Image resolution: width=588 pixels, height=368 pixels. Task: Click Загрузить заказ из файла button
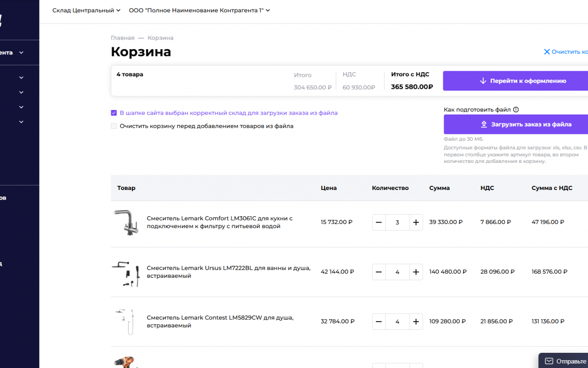516,124
